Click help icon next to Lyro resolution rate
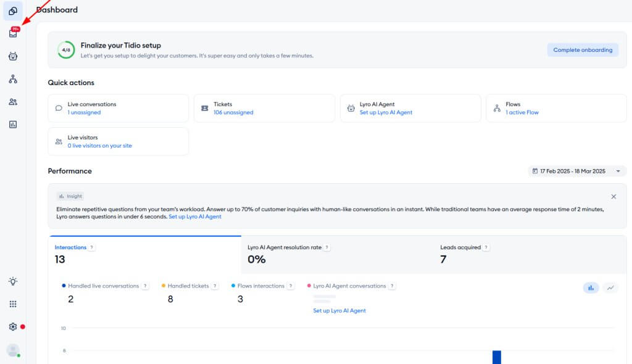632x364 pixels. (x=327, y=247)
